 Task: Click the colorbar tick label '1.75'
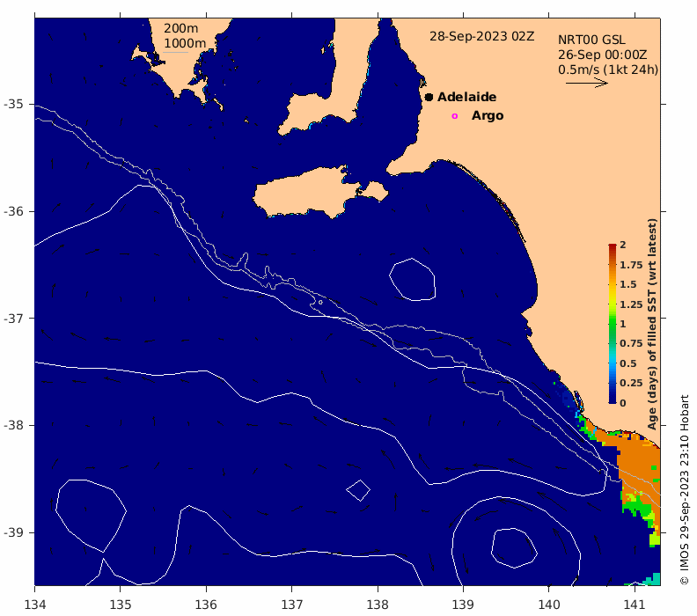click(631, 265)
